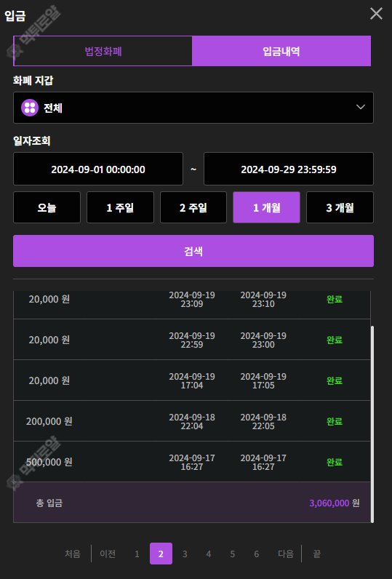Viewport: 392px width, 579px height.
Task: Expand the 화폐 지갑 dropdown chevron
Action: pos(361,107)
